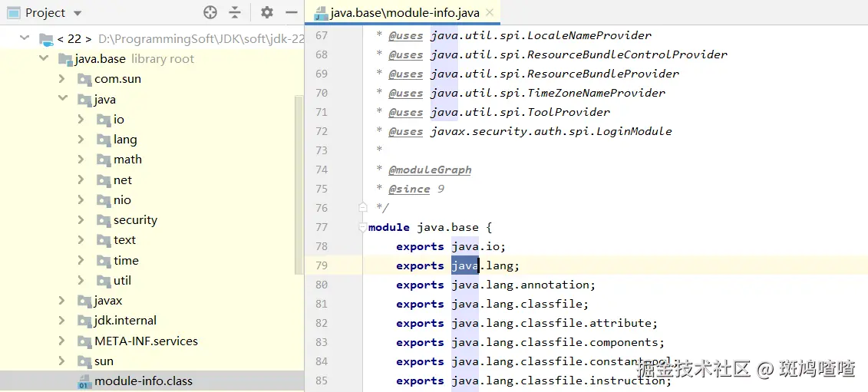
Task: Click 'java.lang.annotation' on line 80
Action: point(520,285)
